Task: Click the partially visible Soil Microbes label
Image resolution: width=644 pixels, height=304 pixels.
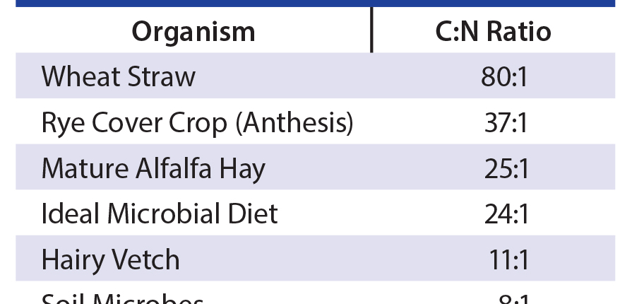Action: [122, 299]
